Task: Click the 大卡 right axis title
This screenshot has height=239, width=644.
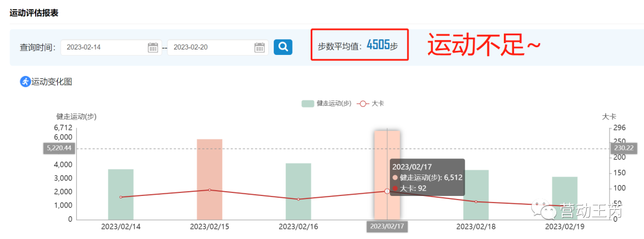Action: (x=609, y=117)
